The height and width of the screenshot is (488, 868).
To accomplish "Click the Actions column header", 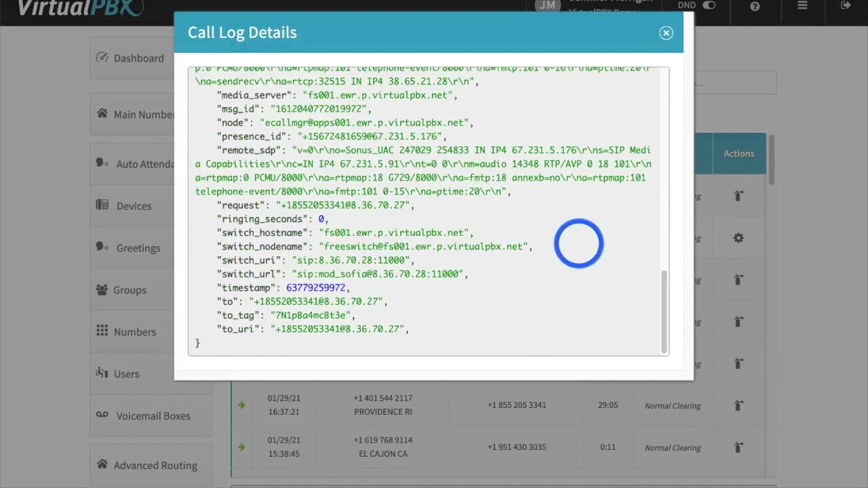I will click(x=738, y=154).
